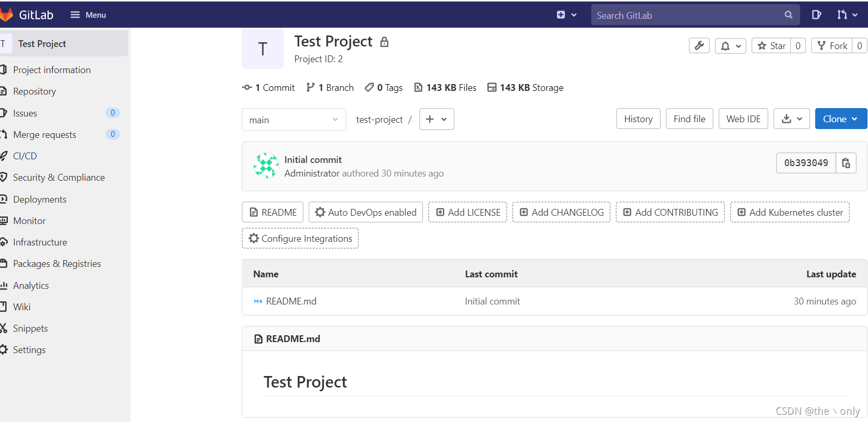Open the main branch selector dropdown
Viewport: 868px width, 422px height.
tap(294, 120)
